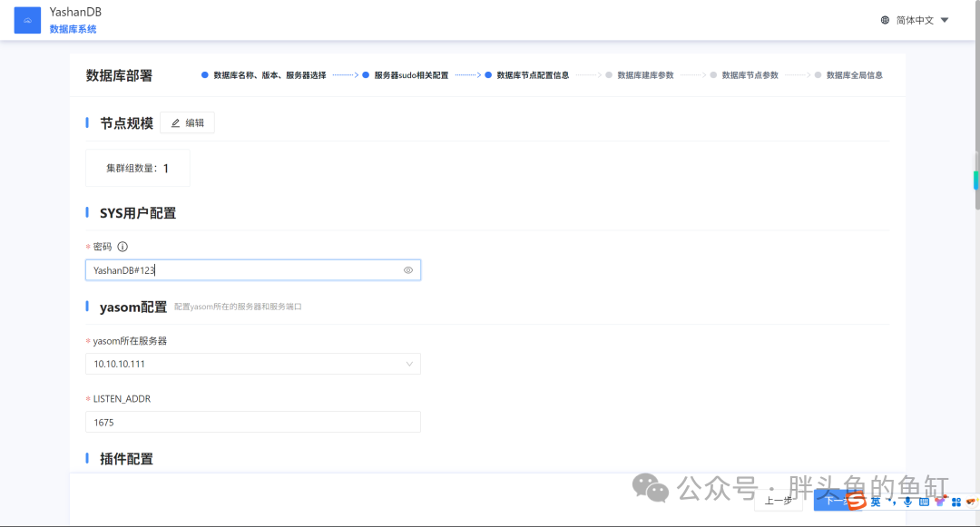Screen dimensions: 980x527
Task: Click the globe language icon
Action: (x=885, y=20)
